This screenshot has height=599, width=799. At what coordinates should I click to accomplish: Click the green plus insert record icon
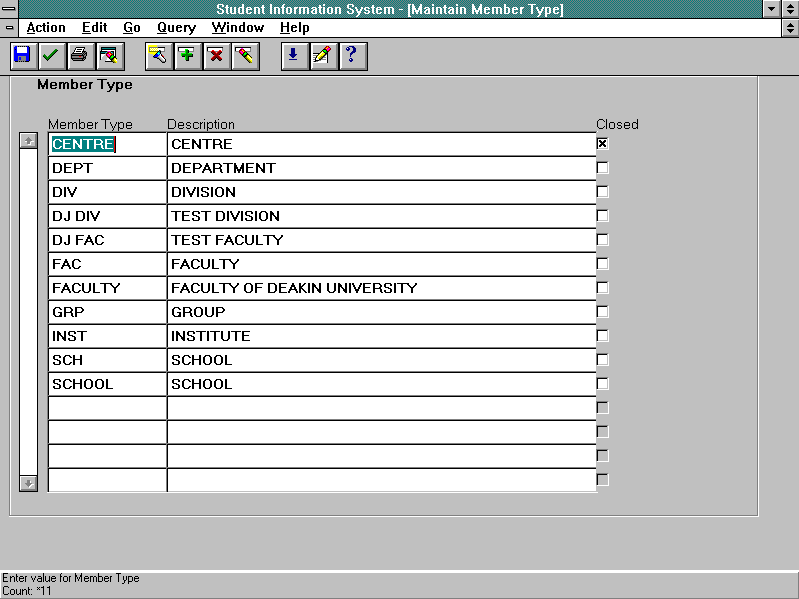(x=187, y=55)
